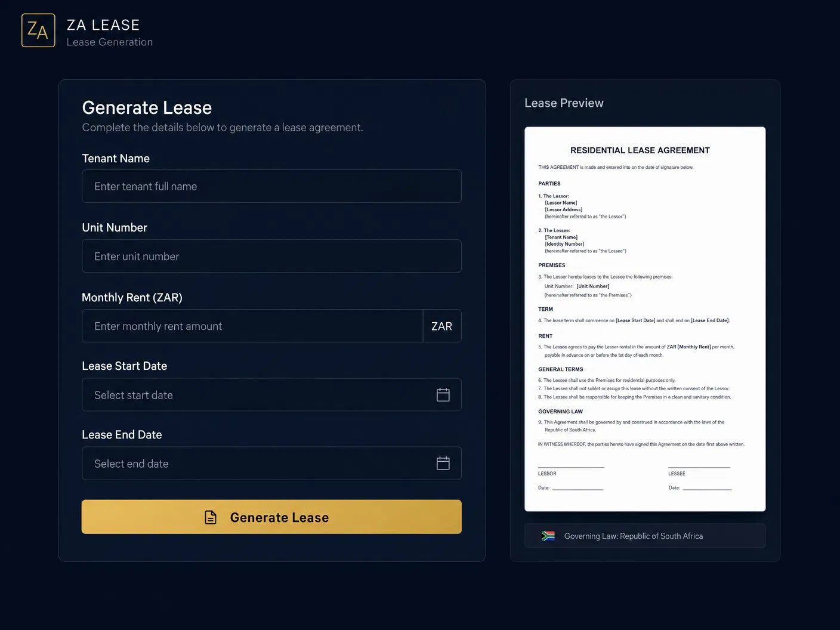The width and height of the screenshot is (840, 630).
Task: Click the Enter unit number input
Action: click(271, 256)
